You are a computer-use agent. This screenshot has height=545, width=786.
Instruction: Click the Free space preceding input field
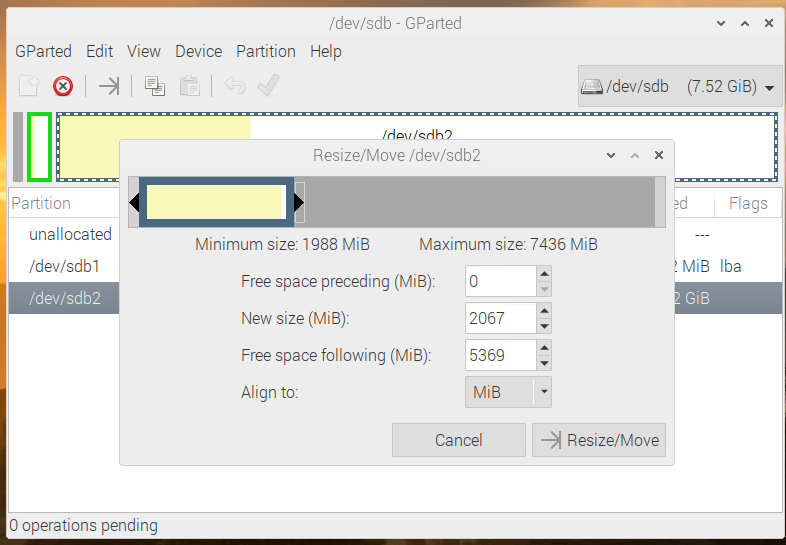pos(501,281)
